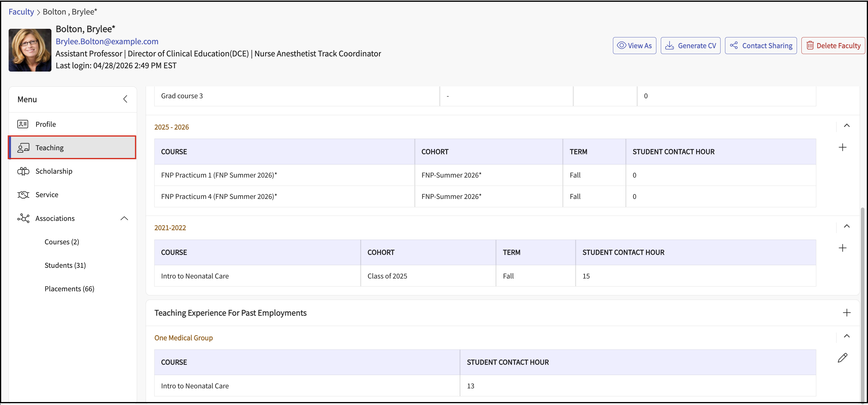Collapse the Menu sidebar with left chevron
Viewport: 868px width, 405px height.
125,99
